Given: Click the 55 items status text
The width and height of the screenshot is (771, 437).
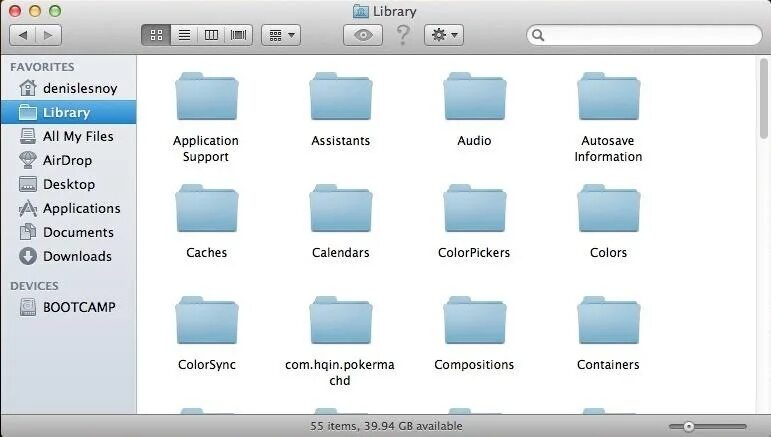Looking at the screenshot, I should (386, 426).
